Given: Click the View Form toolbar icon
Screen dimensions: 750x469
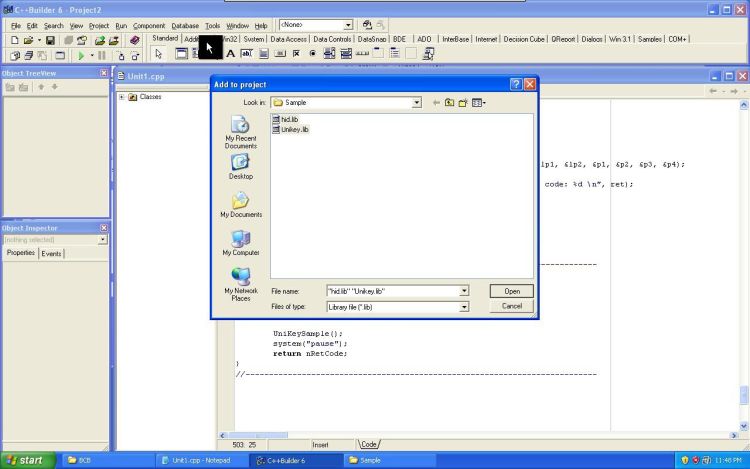Looking at the screenshot, I should point(28,56).
